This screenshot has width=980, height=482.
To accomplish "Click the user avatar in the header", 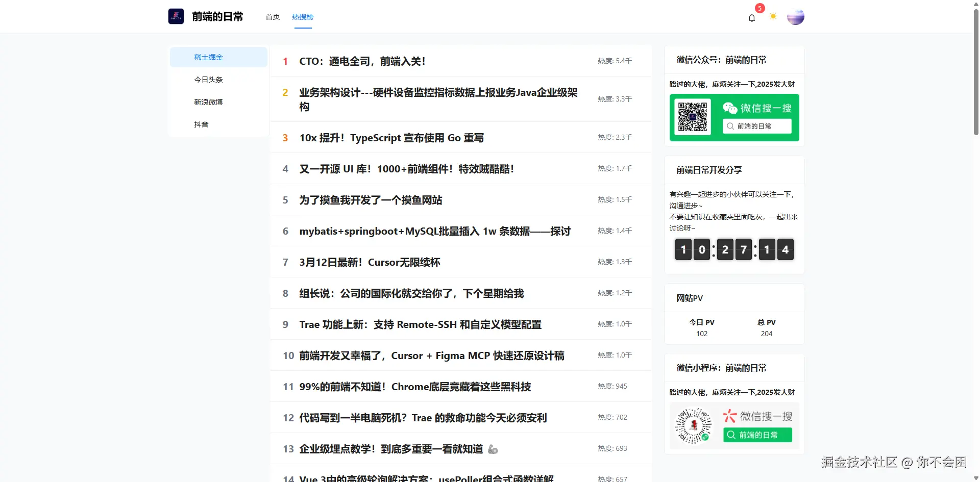I will click(x=795, y=16).
